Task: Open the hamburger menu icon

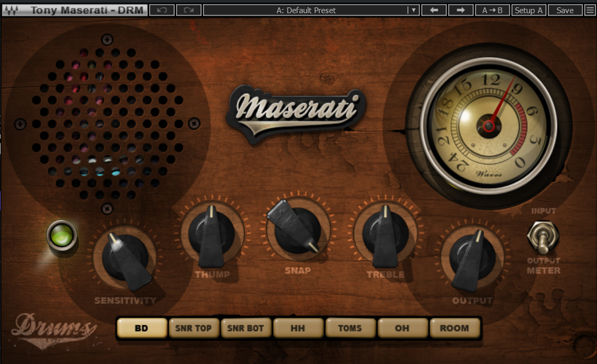Action: pyautogui.click(x=590, y=10)
